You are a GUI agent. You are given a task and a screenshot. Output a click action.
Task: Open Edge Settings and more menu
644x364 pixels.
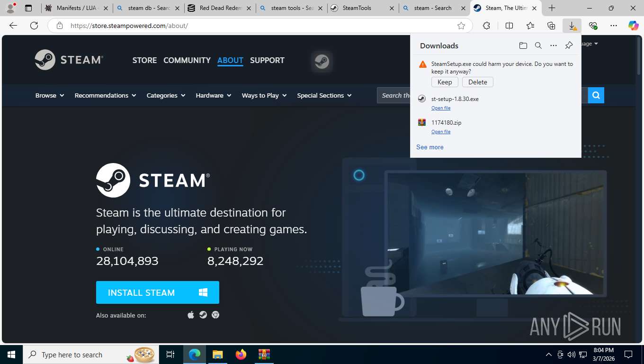tap(614, 26)
